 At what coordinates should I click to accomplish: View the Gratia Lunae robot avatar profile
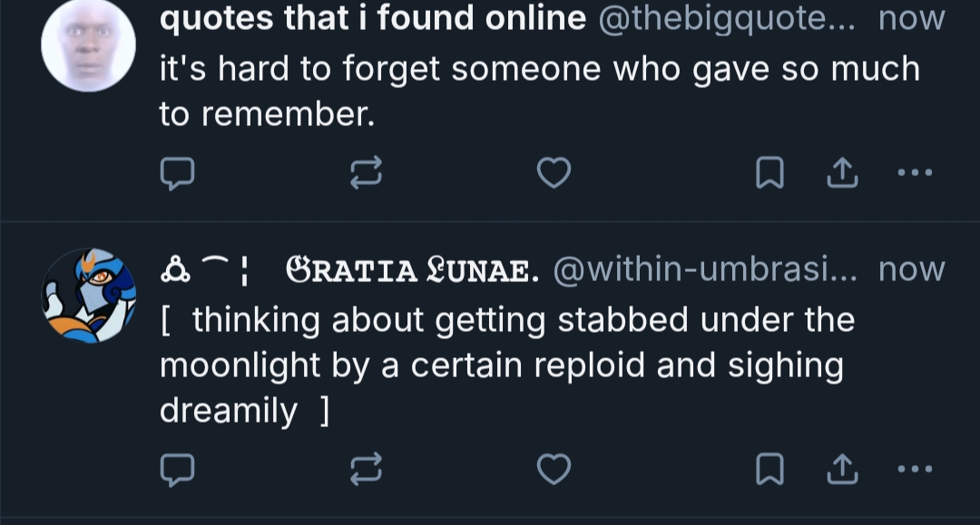(x=89, y=297)
